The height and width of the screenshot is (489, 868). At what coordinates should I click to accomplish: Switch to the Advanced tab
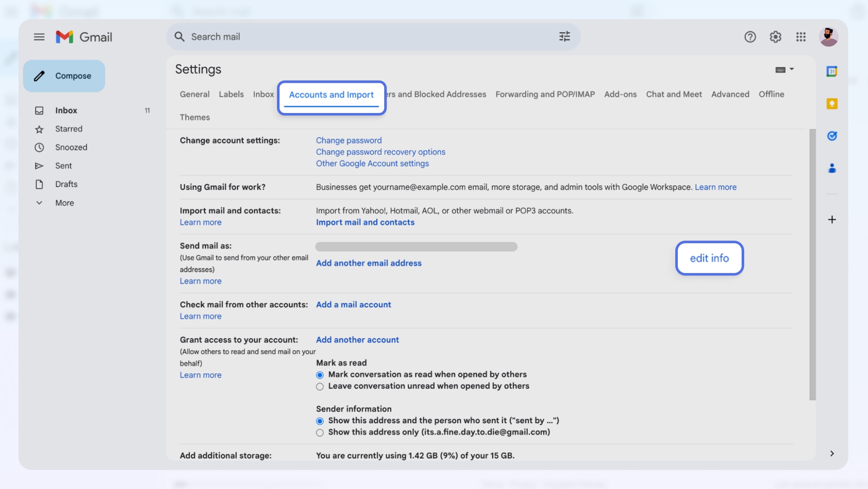[730, 94]
